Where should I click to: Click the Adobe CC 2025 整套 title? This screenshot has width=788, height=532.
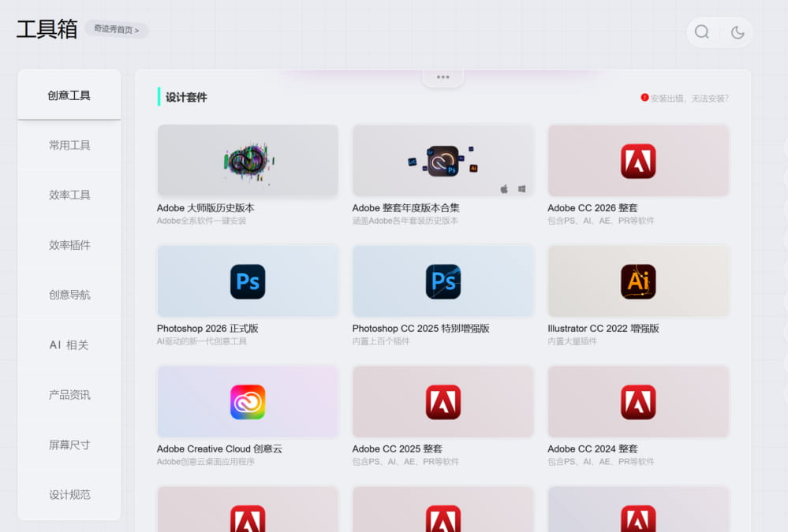click(x=397, y=448)
